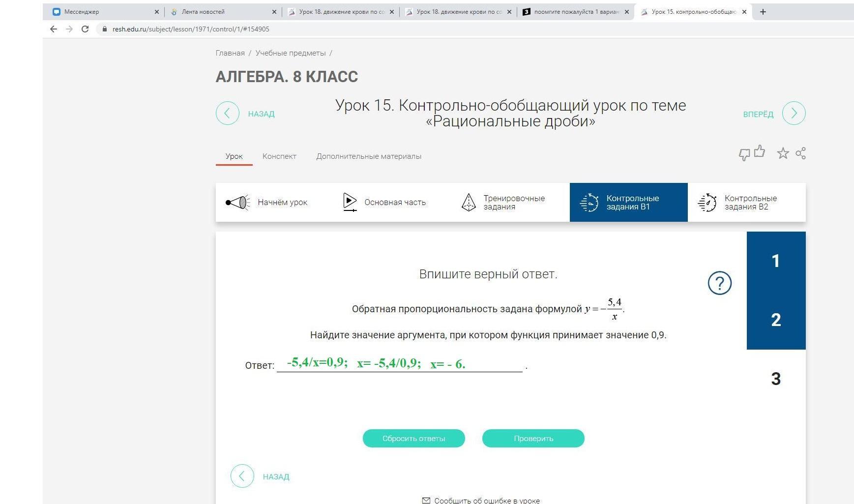Click the Ответ input field
854x504 pixels.
coord(399,364)
